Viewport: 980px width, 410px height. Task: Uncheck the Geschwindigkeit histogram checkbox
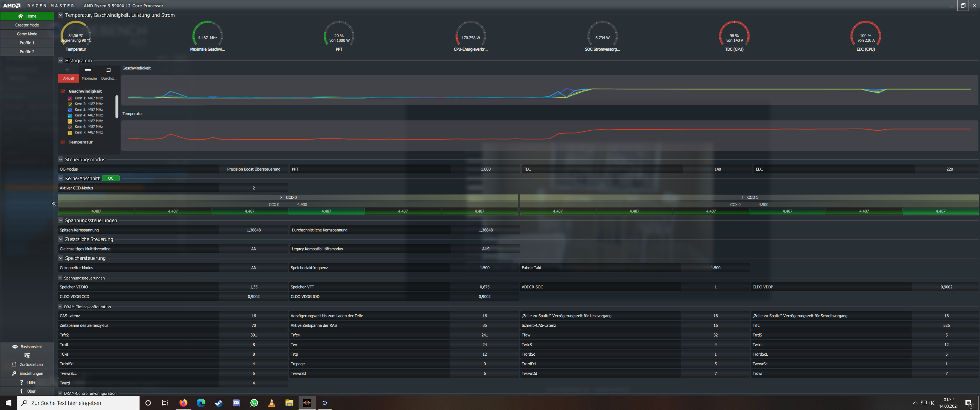tap(63, 91)
